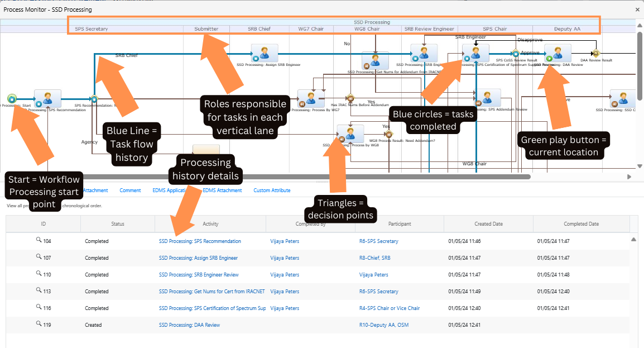Click the blue completed circle on SRB Engineer Review

click(416, 58)
